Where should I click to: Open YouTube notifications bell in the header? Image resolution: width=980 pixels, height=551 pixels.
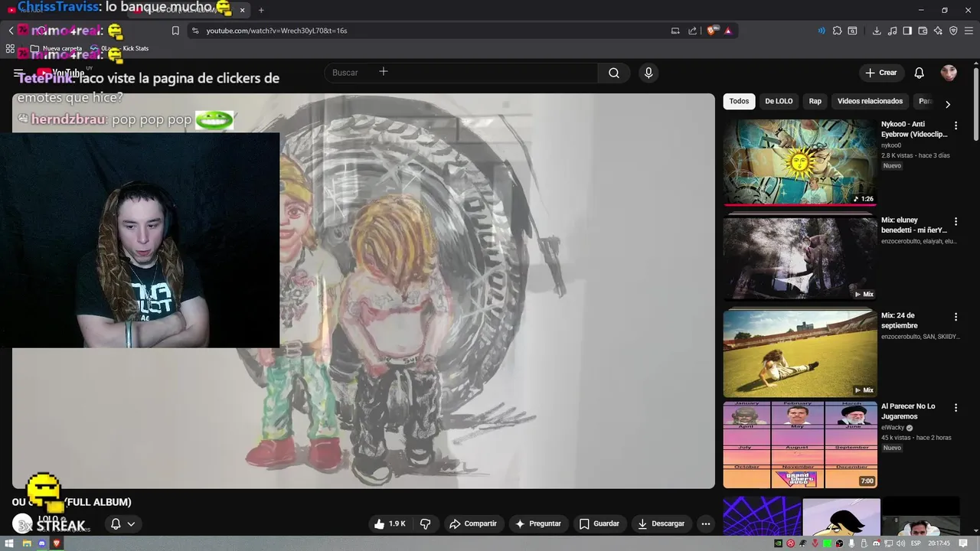pyautogui.click(x=919, y=73)
